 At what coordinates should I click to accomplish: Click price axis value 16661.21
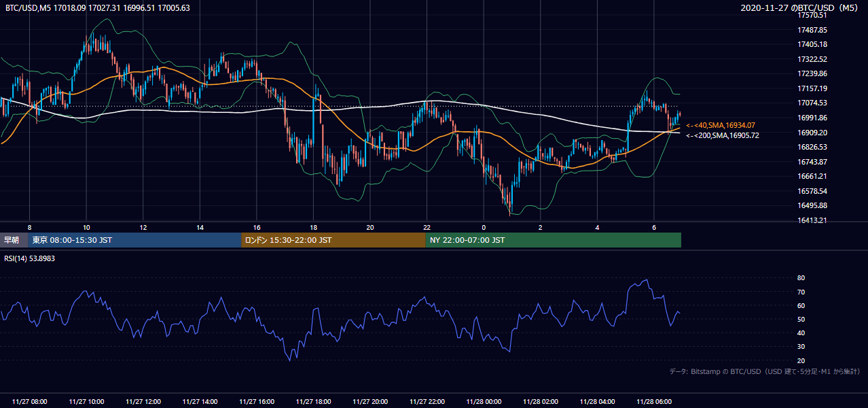(x=812, y=176)
